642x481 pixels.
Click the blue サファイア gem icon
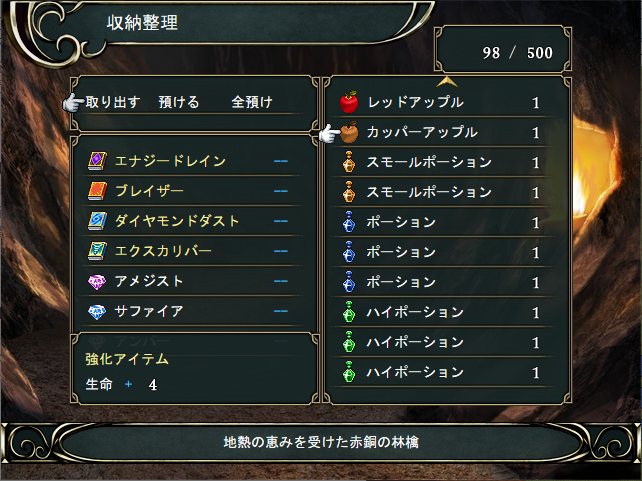[x=97, y=311]
